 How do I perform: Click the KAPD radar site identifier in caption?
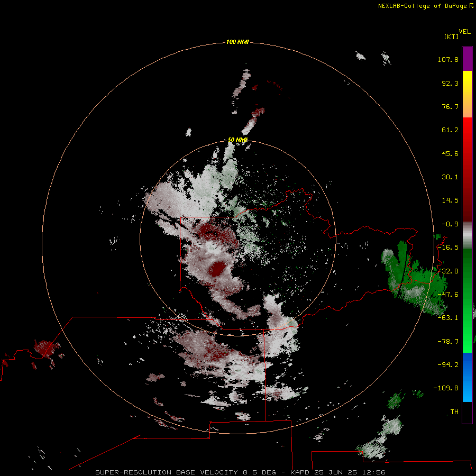300,472
